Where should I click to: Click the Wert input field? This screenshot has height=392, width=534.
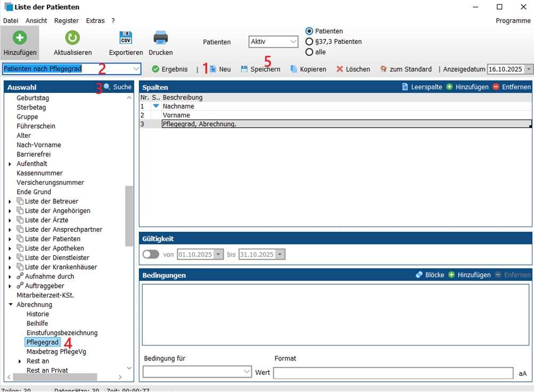393,373
